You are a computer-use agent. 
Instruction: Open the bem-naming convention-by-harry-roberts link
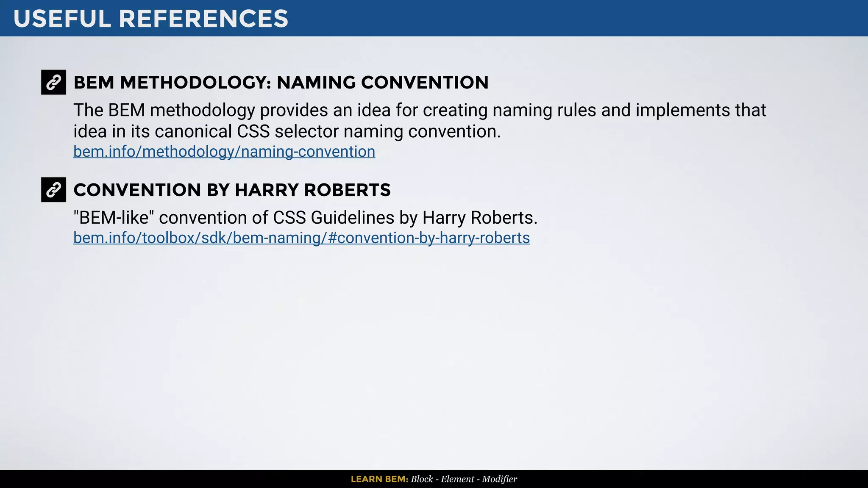click(301, 238)
